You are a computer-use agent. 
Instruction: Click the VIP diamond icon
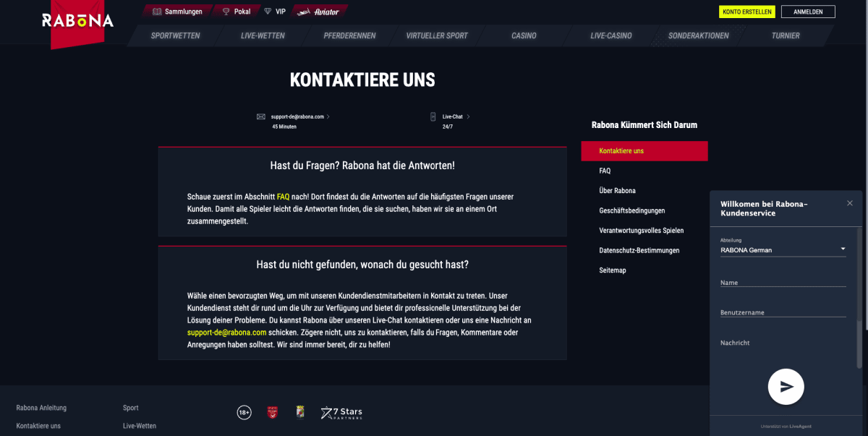[x=268, y=12]
